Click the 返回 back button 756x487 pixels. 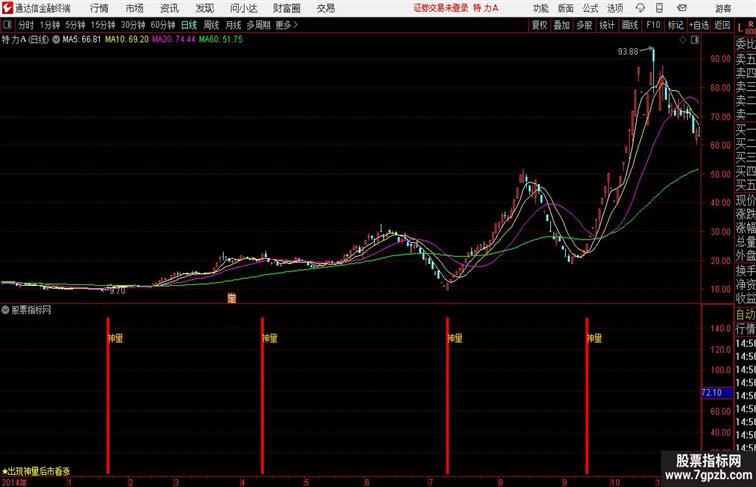722,25
